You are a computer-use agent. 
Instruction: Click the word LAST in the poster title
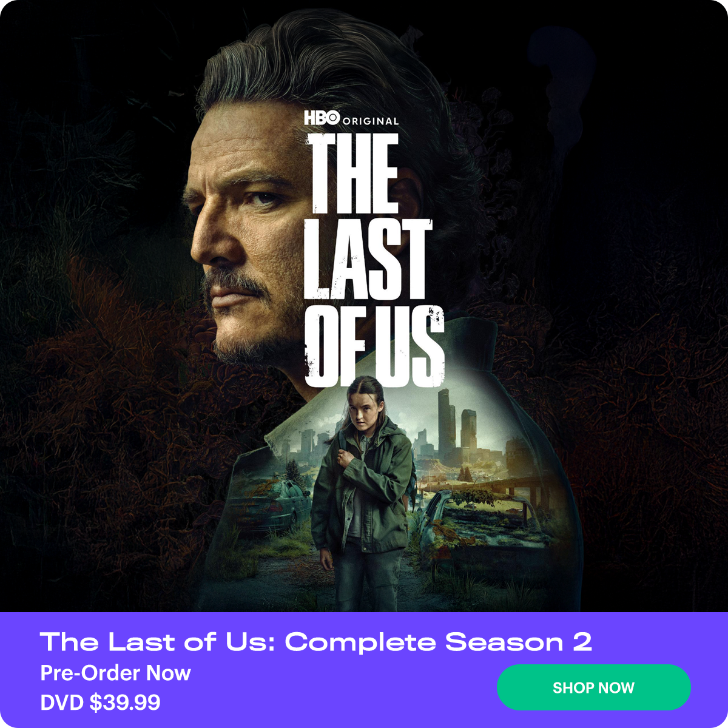[x=367, y=259]
